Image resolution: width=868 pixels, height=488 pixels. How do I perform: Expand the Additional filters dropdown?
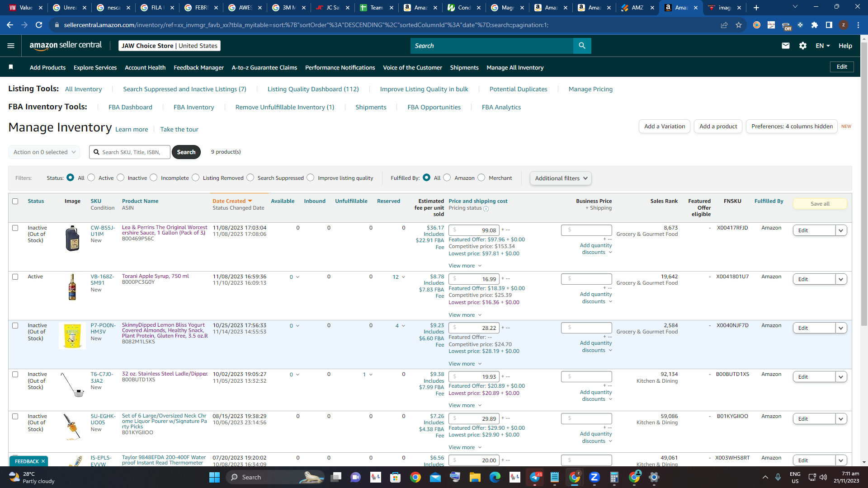[561, 178]
